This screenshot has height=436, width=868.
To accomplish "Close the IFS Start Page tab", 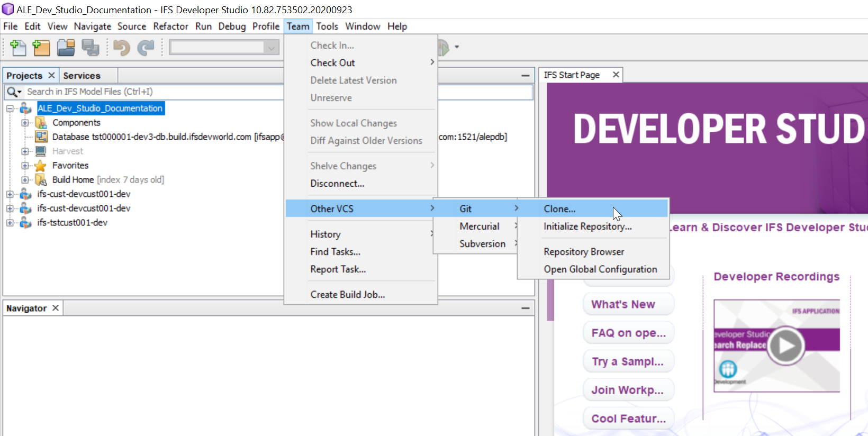I will click(616, 75).
